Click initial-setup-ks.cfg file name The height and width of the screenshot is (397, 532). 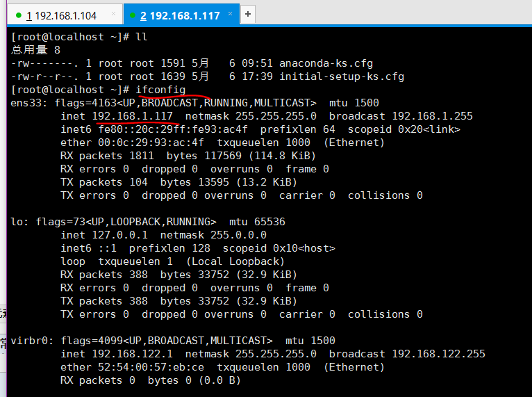[x=342, y=76]
